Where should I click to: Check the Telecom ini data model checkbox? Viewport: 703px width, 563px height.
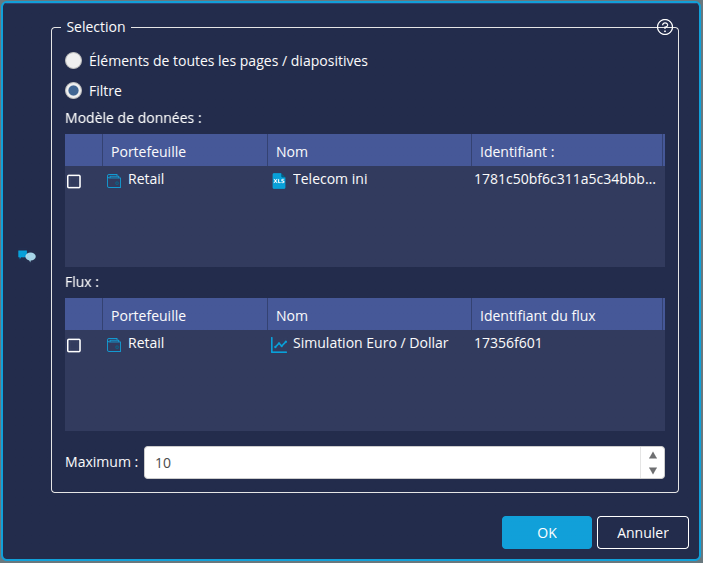coord(74,182)
